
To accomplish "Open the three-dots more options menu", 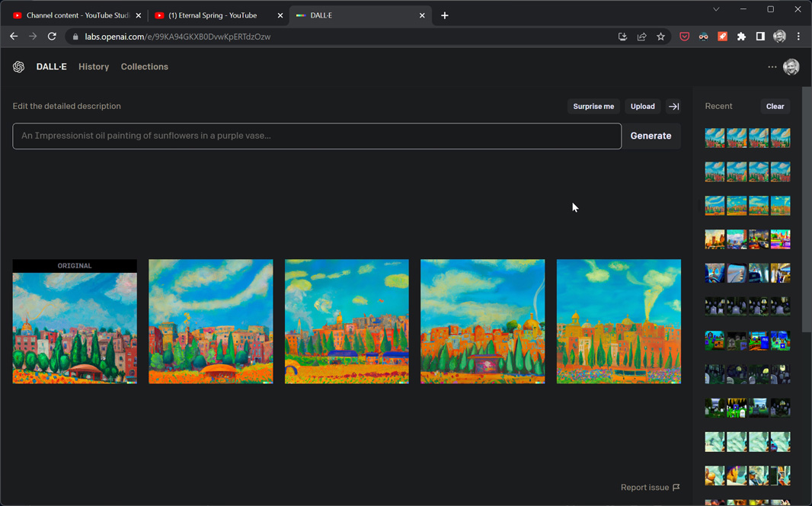I will click(x=772, y=67).
